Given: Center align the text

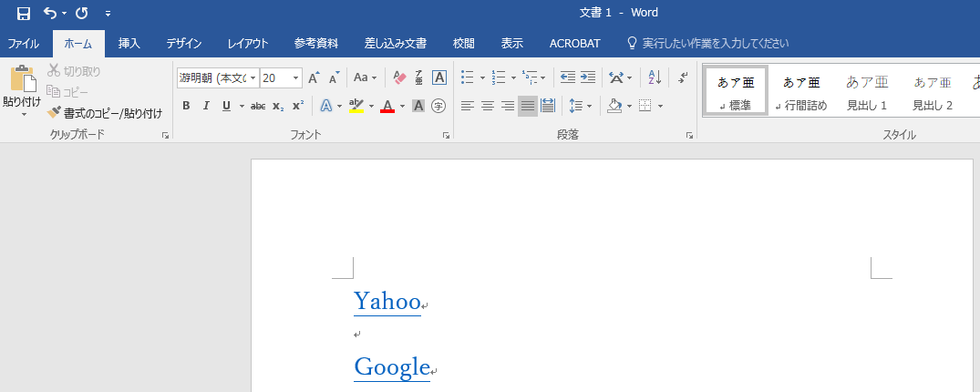Looking at the screenshot, I should [x=488, y=106].
